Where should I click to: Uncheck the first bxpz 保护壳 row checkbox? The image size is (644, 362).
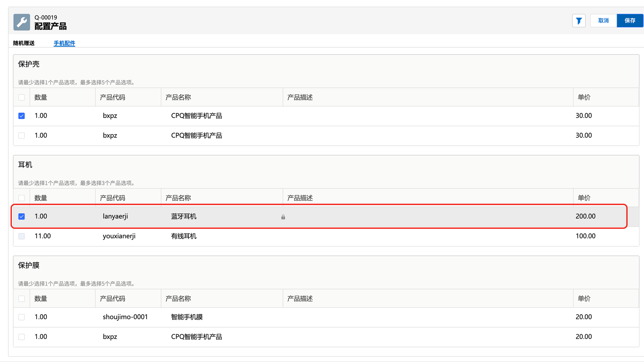[x=22, y=116]
